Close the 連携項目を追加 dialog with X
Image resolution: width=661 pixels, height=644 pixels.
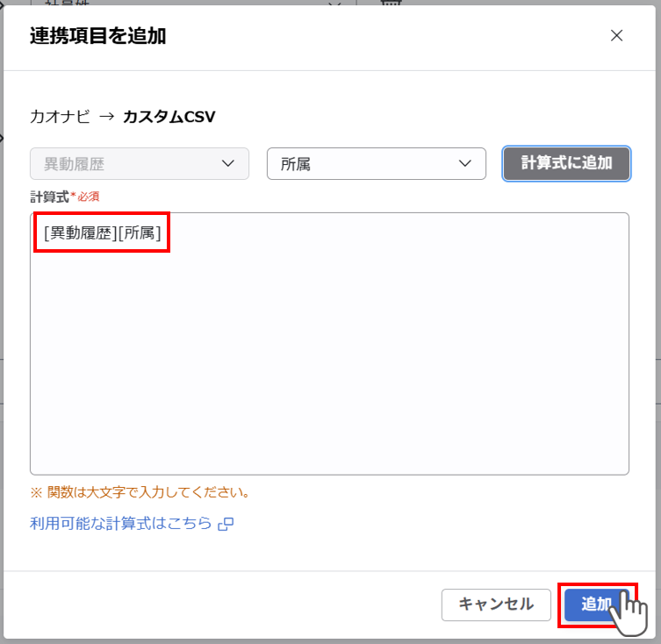(x=616, y=36)
